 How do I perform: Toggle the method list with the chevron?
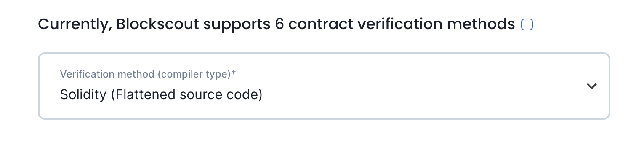(592, 86)
